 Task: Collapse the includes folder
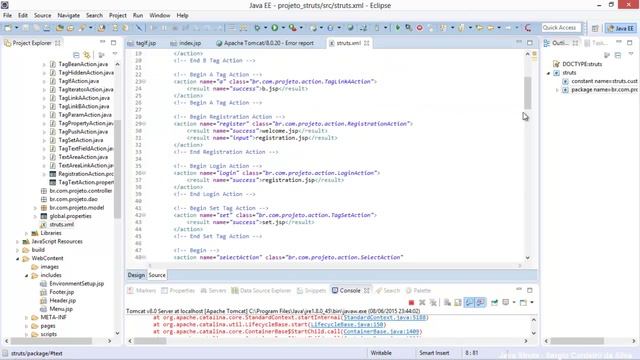pos(27,276)
